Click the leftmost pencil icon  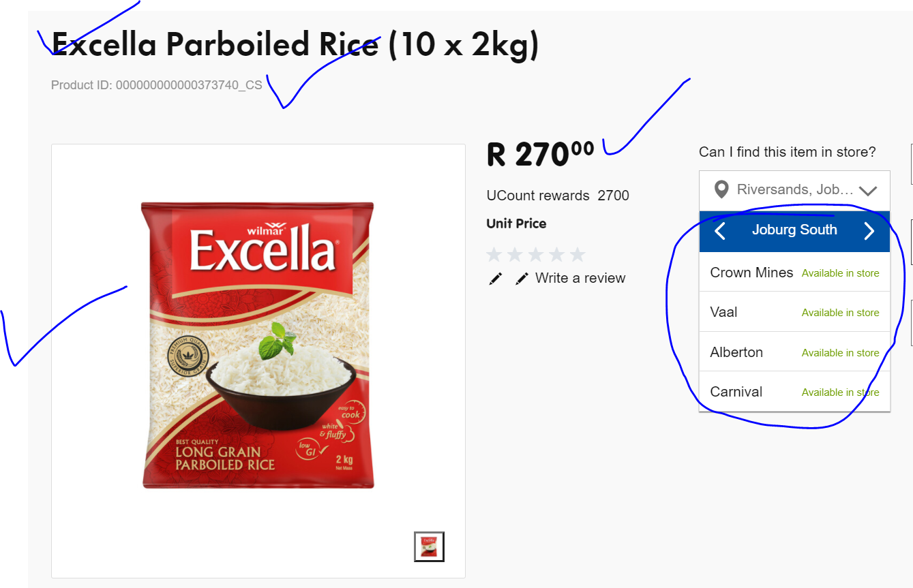(496, 279)
